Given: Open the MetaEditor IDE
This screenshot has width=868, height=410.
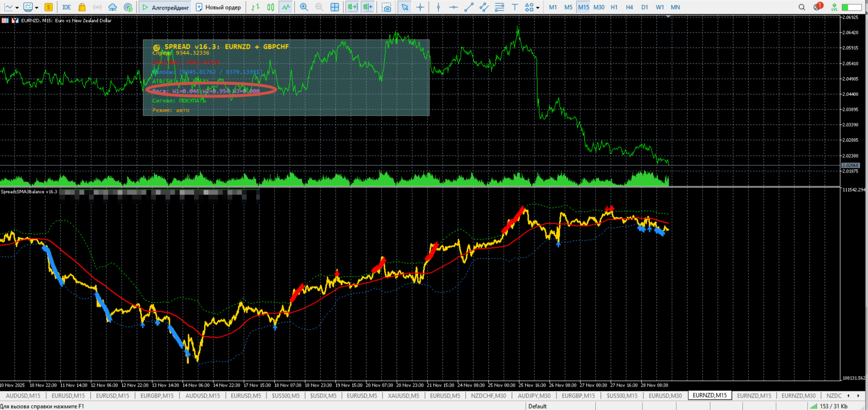Looking at the screenshot, I should [66, 7].
